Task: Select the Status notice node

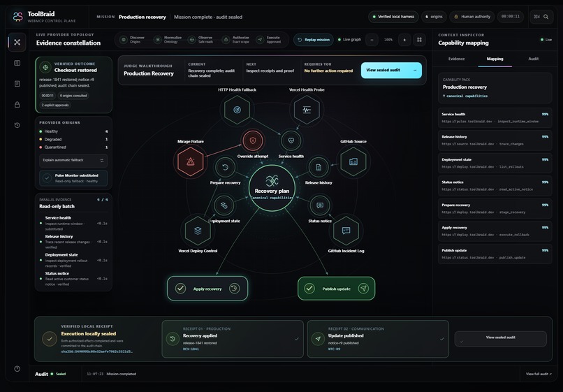Action: [320, 205]
